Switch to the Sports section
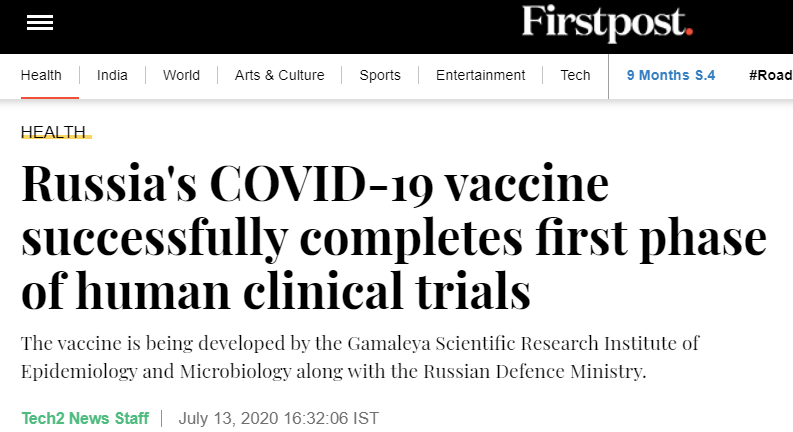 [x=380, y=75]
